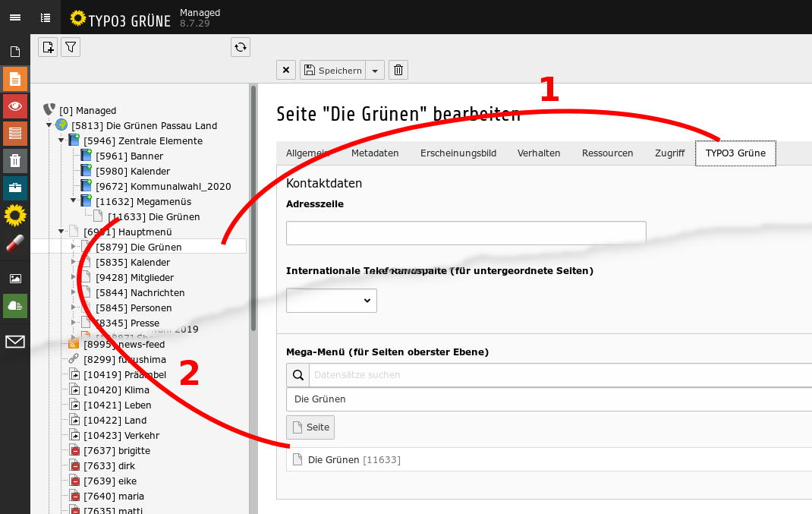Viewport: 812px width, 514px height.
Task: Delete the page with trash button
Action: [x=398, y=70]
